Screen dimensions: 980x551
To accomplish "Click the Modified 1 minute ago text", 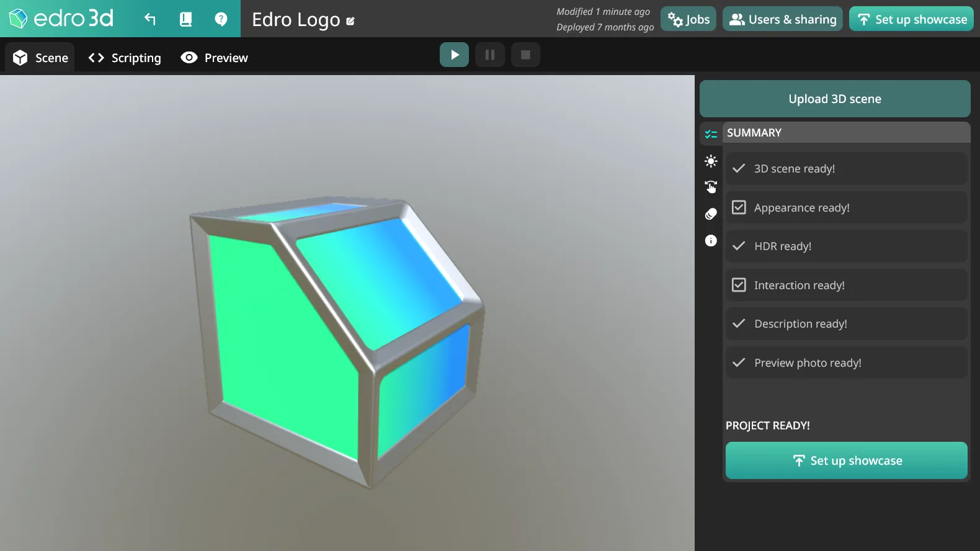I will [x=603, y=12].
